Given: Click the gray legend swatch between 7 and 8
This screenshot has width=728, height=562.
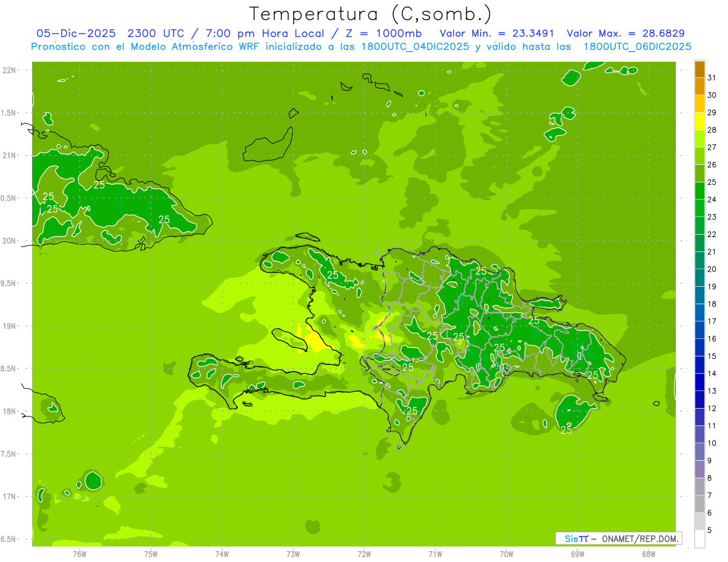Looking at the screenshot, I should 699,487.
